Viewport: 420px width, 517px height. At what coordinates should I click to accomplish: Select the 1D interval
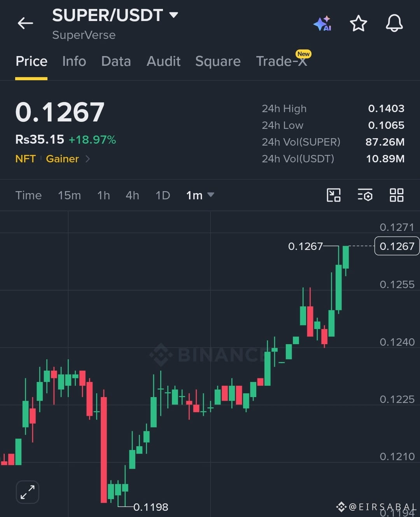[x=163, y=195]
